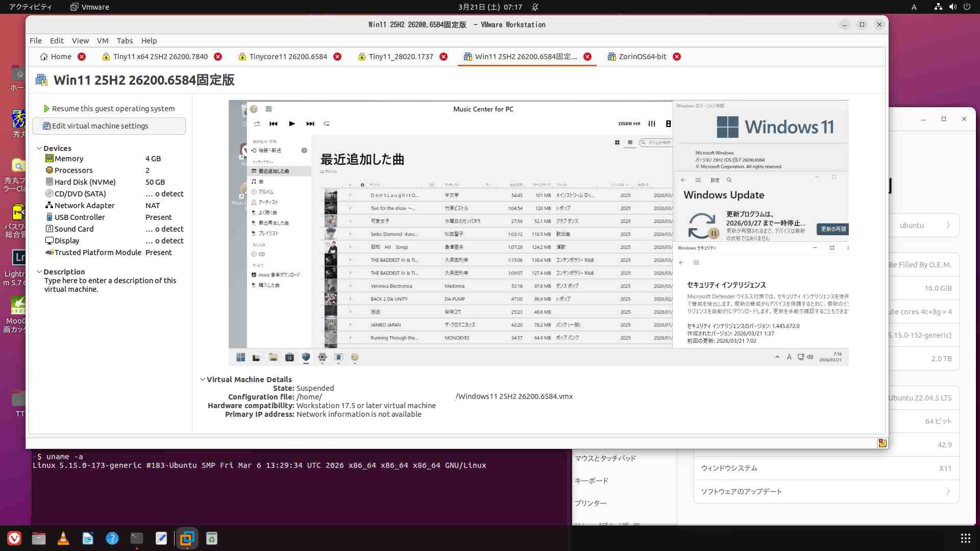Select the Hard Disk (NVMe) device
This screenshot has width=980, height=551.
pos(85,182)
